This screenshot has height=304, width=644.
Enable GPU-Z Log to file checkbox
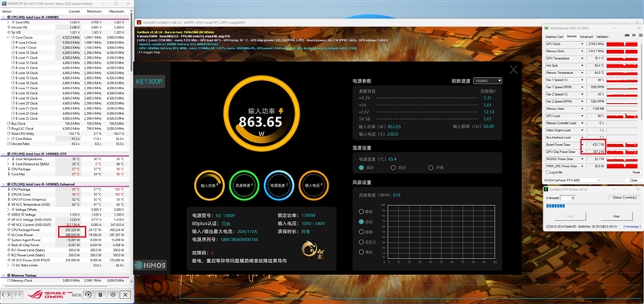tap(547, 172)
